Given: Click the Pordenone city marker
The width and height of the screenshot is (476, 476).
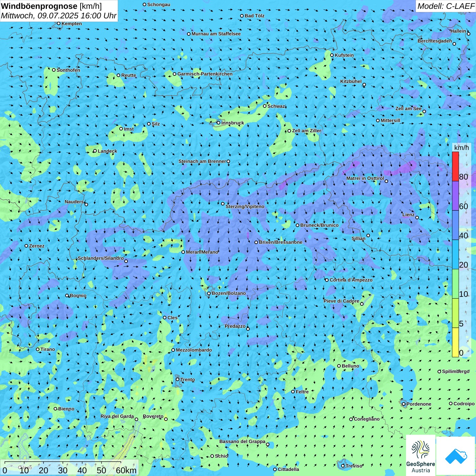Looking at the screenshot, I should 404,404.
